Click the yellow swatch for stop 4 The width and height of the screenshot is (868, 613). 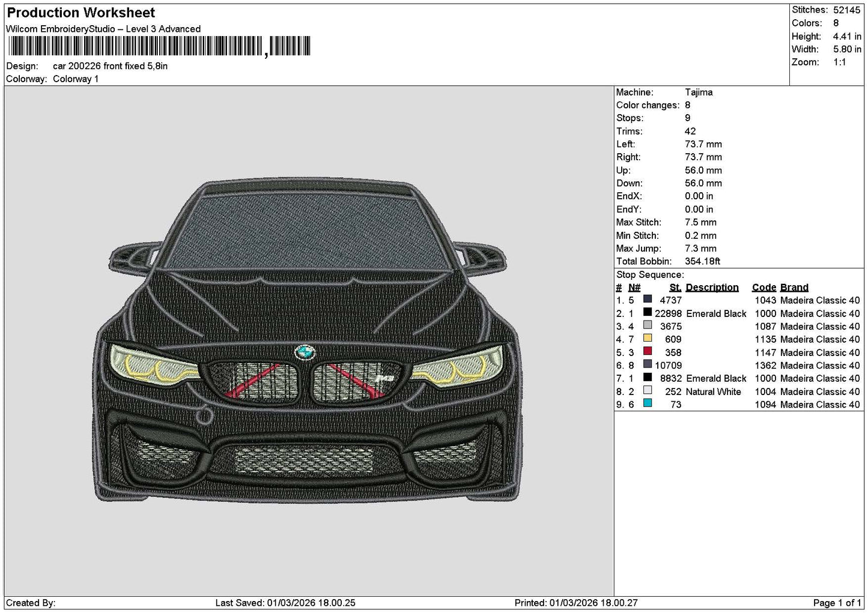tap(648, 339)
